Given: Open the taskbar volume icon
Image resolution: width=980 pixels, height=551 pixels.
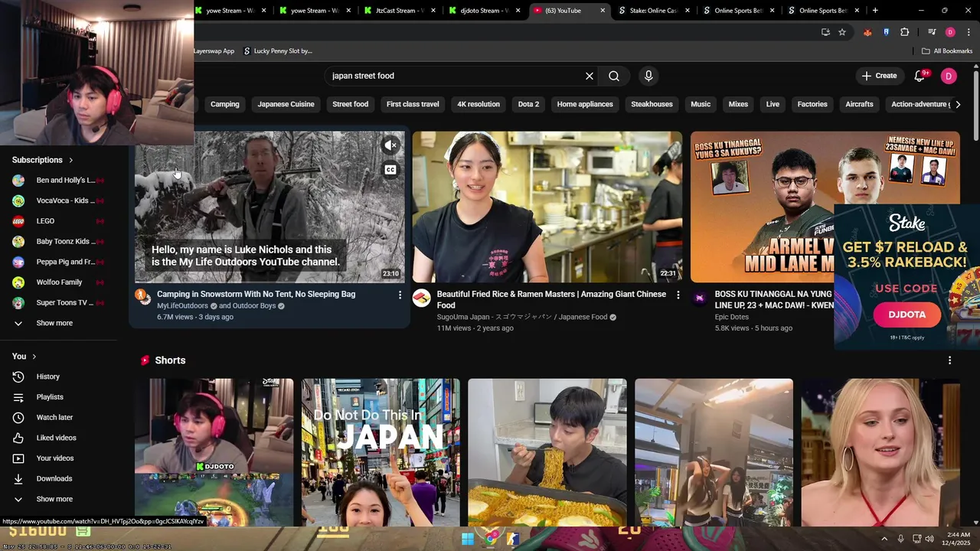Looking at the screenshot, I should (x=929, y=539).
